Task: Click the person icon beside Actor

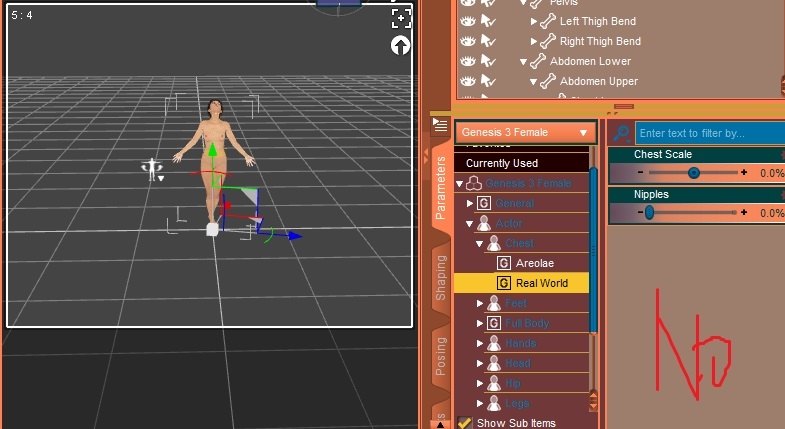Action: pos(484,223)
